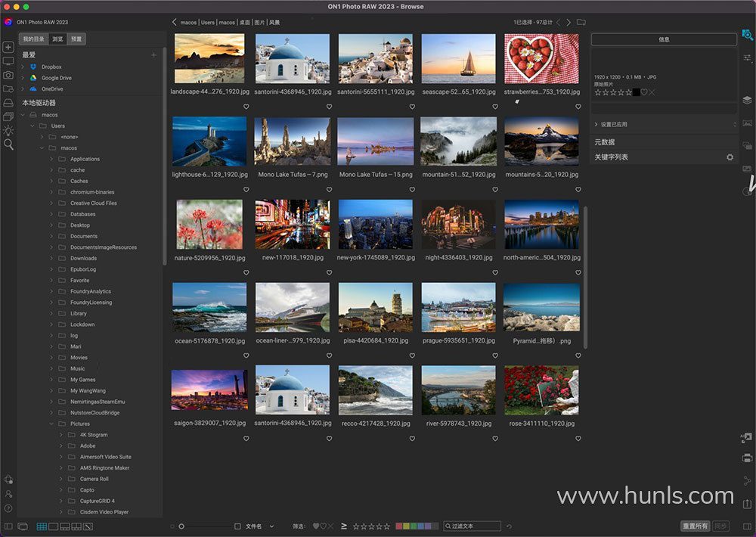This screenshot has height=537, width=756.
Task: Select the map view icon in bottom bar
Action: click(x=88, y=526)
